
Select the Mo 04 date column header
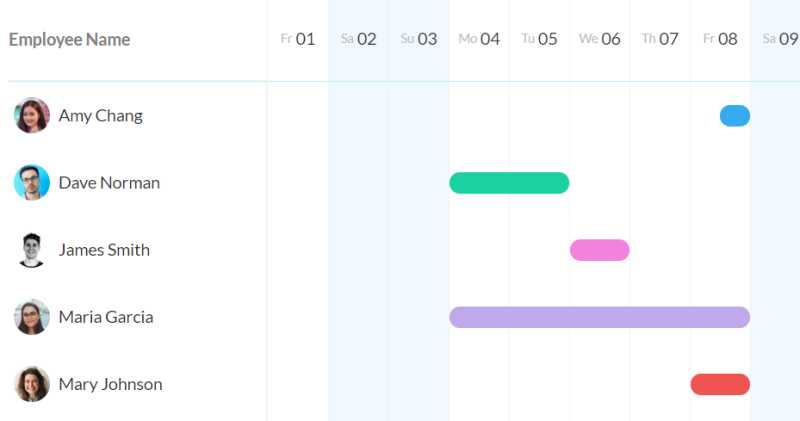click(x=479, y=39)
